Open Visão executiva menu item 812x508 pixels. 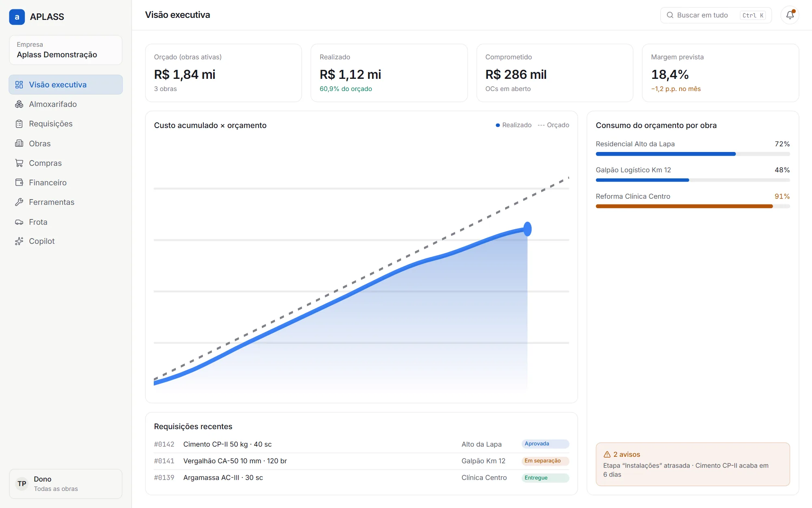point(66,85)
